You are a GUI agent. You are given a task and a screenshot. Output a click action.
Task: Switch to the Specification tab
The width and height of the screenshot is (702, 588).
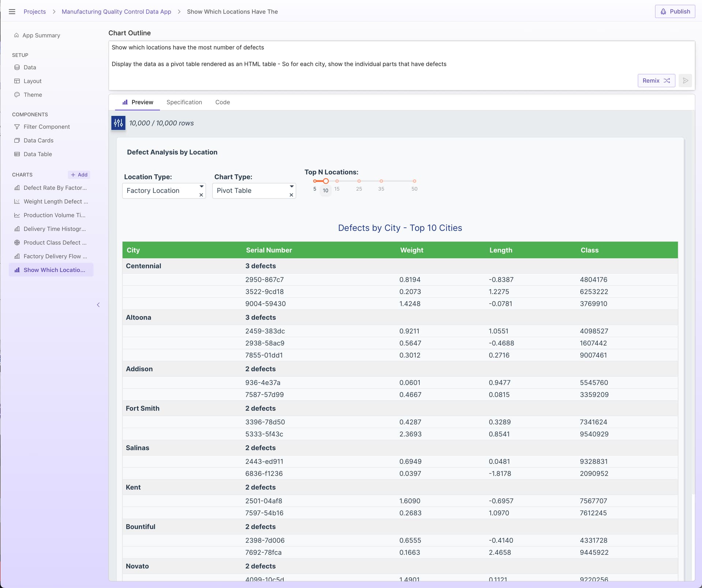point(184,102)
